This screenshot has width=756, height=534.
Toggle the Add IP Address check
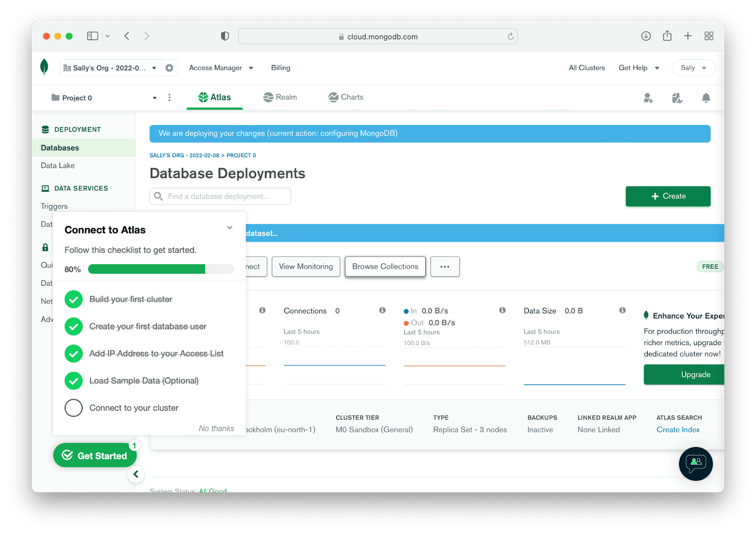coord(74,353)
